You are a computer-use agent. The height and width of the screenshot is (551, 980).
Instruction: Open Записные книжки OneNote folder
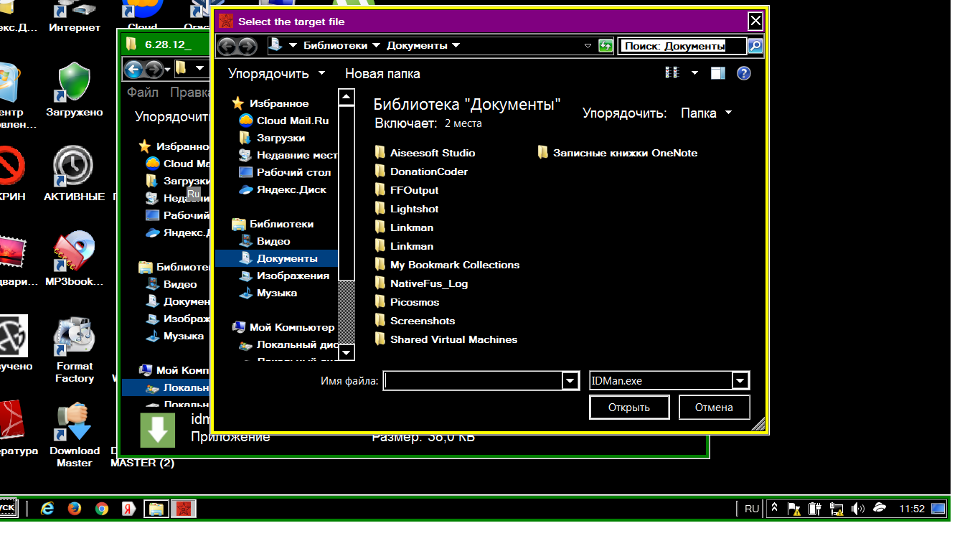617,153
